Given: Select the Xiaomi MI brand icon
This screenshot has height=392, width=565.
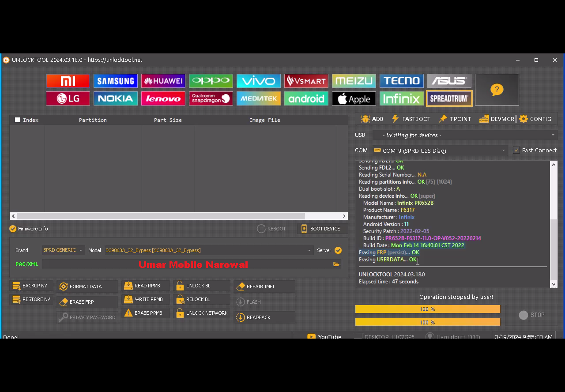Looking at the screenshot, I should pyautogui.click(x=68, y=81).
